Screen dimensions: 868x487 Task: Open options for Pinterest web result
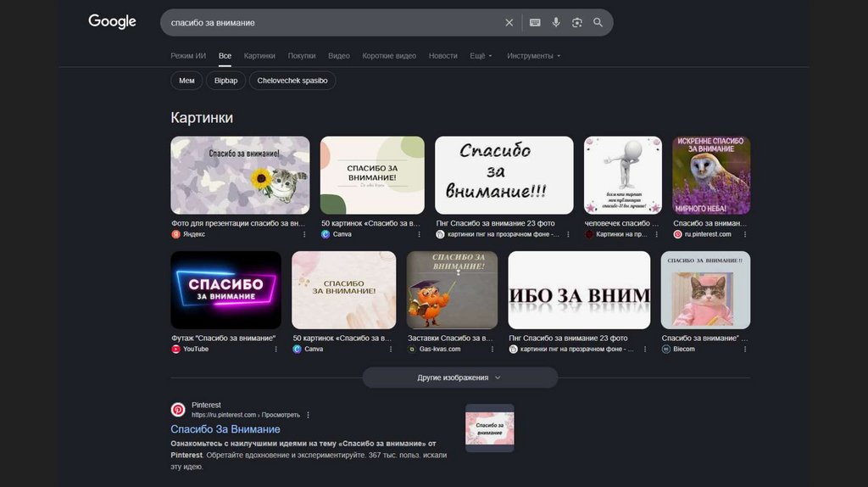tap(309, 415)
